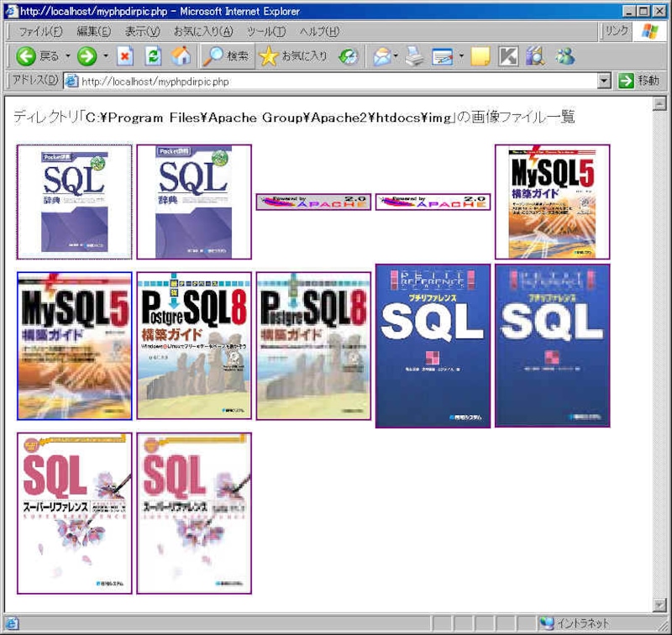The width and height of the screenshot is (672, 635).
Task: Open the Messenger people icon
Action: pos(564,56)
